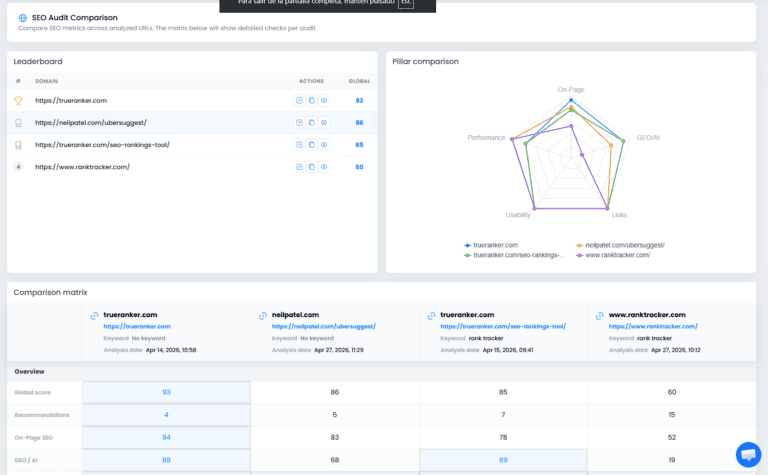Click the Global score cell showing 93
The image size is (768, 475).
coord(166,392)
